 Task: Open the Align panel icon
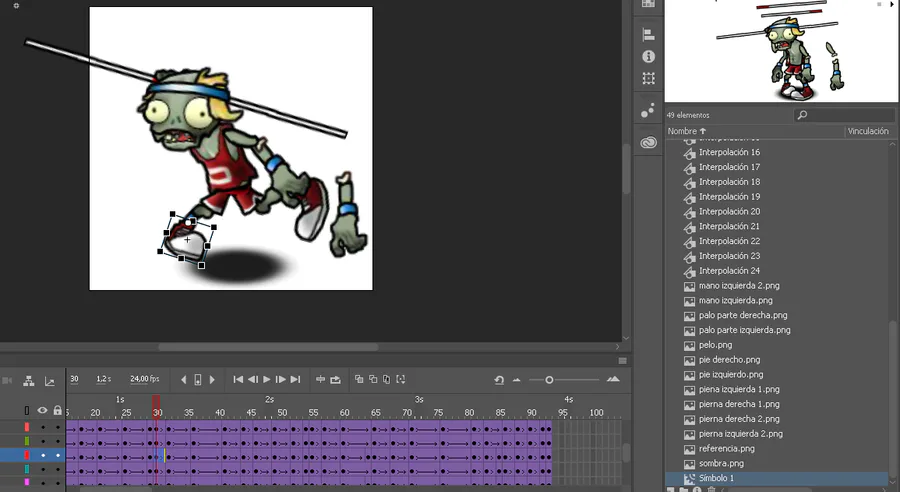(649, 34)
